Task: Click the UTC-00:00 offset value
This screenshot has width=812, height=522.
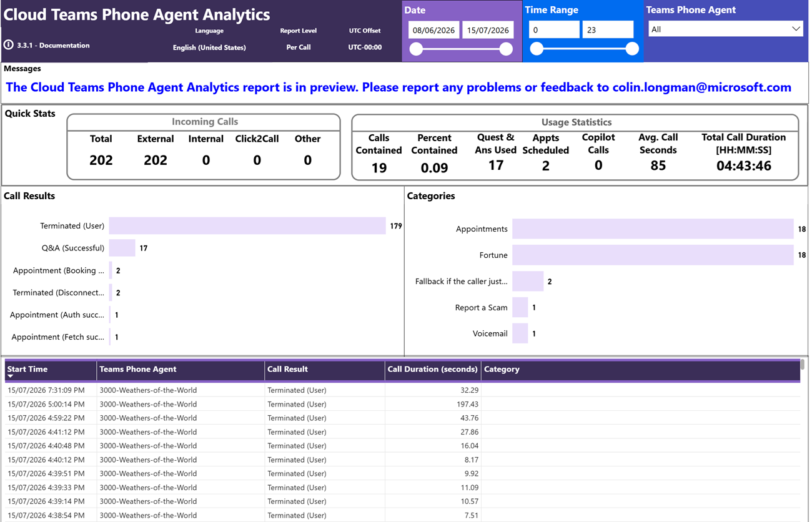Action: (x=365, y=47)
